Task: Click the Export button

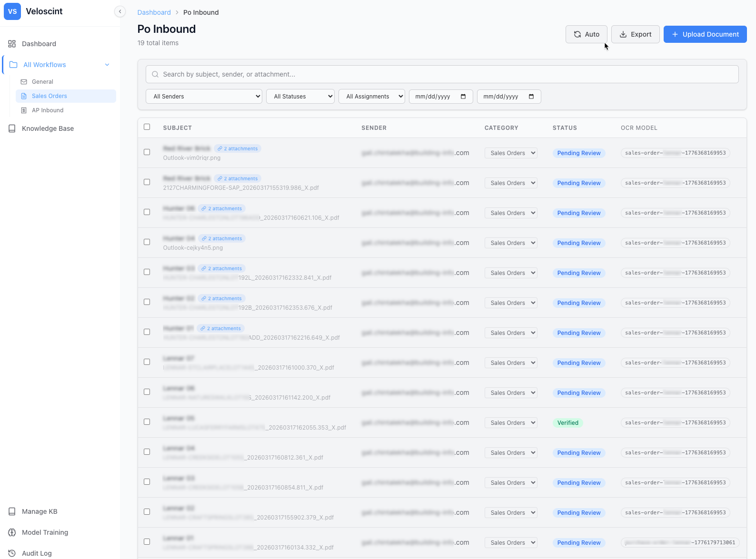Action: tap(636, 34)
